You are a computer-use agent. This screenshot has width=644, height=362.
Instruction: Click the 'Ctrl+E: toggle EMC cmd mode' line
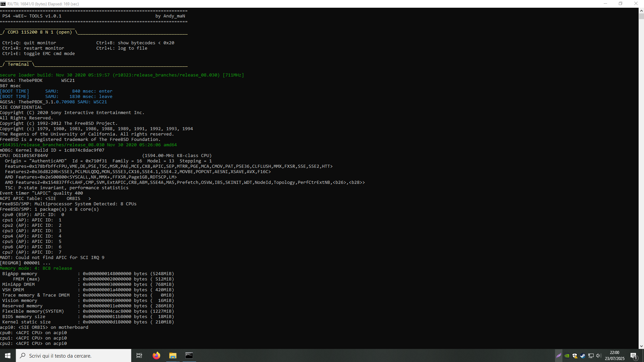tap(39, 54)
